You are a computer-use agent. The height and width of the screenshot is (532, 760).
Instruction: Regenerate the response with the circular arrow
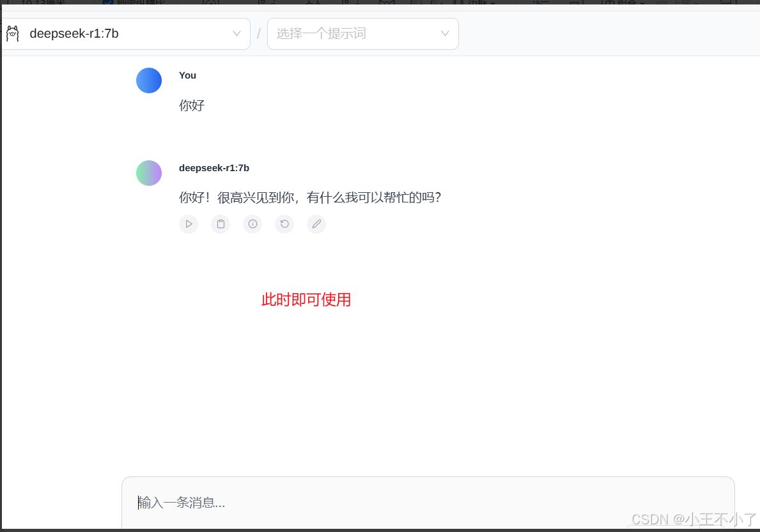pyautogui.click(x=284, y=224)
